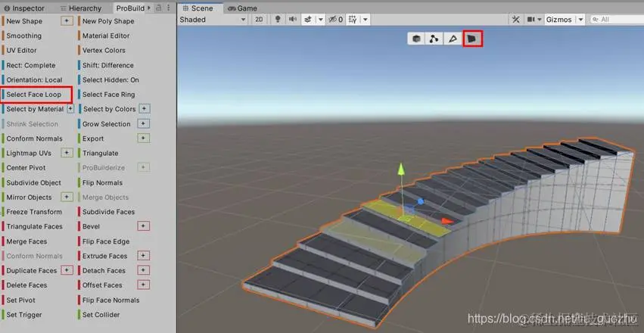Viewport: 644px width, 333px height.
Task: Open New Shape options plus icon
Action: coord(67,21)
